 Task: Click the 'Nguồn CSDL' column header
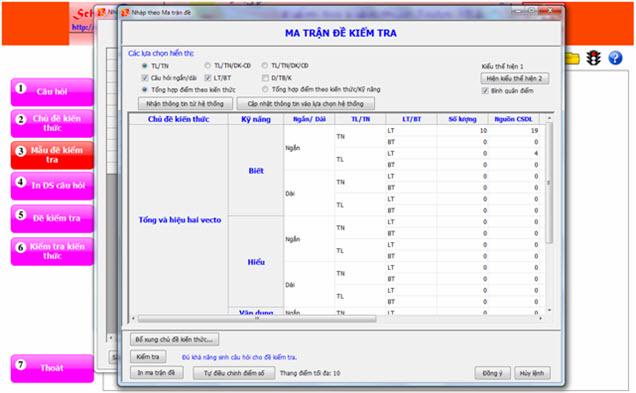tap(514, 119)
